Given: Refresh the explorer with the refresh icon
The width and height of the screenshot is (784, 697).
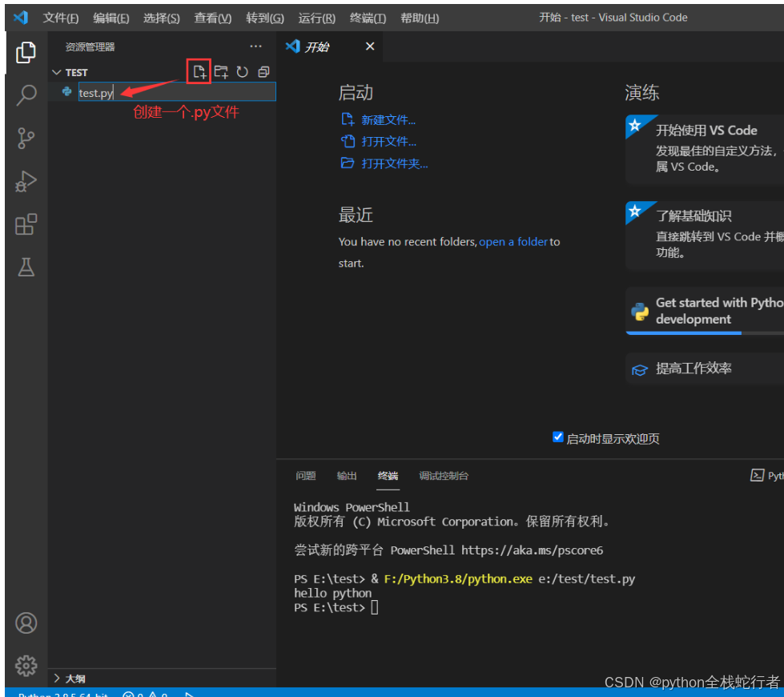Looking at the screenshot, I should [x=243, y=72].
